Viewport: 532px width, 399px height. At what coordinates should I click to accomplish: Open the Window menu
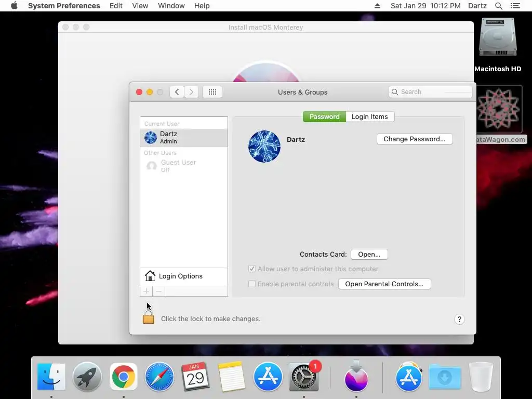171,6
